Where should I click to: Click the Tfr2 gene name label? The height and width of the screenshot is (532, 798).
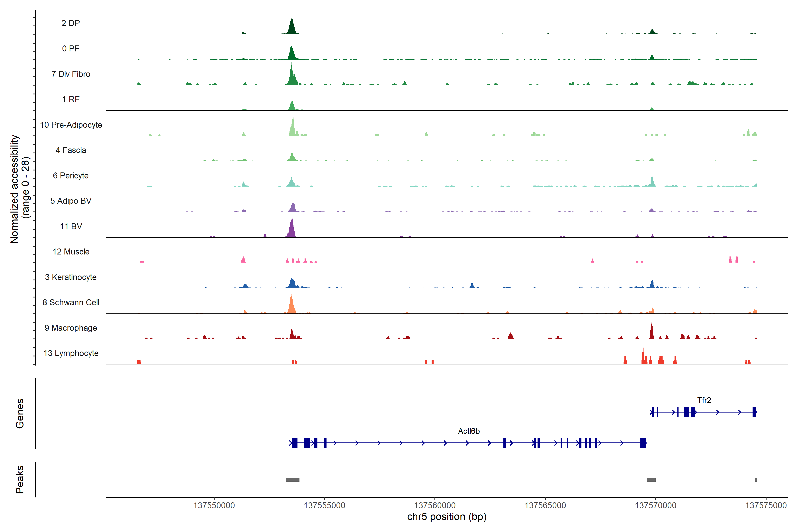pos(704,400)
